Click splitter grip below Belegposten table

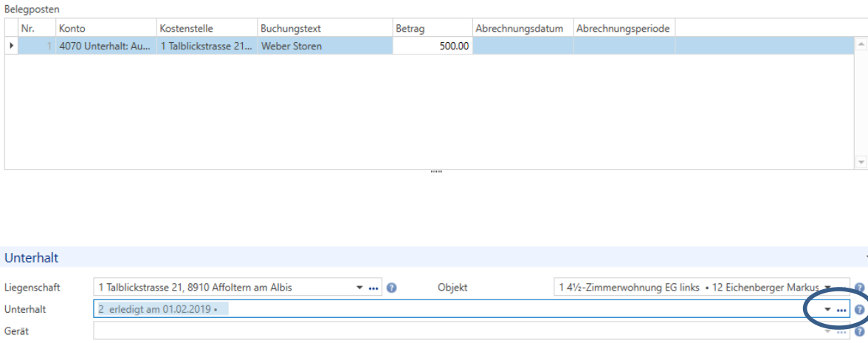436,172
